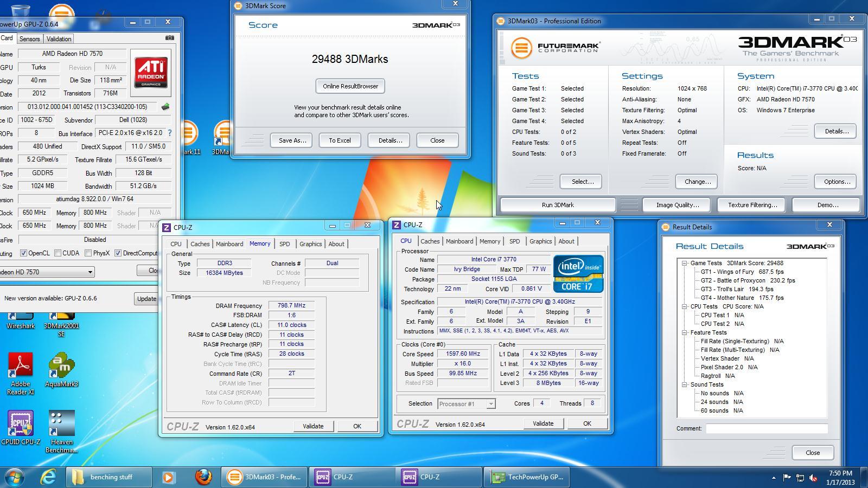Image resolution: width=868 pixels, height=488 pixels.
Task: Select the Pixel Shader 2.0 result row
Action: (729, 367)
